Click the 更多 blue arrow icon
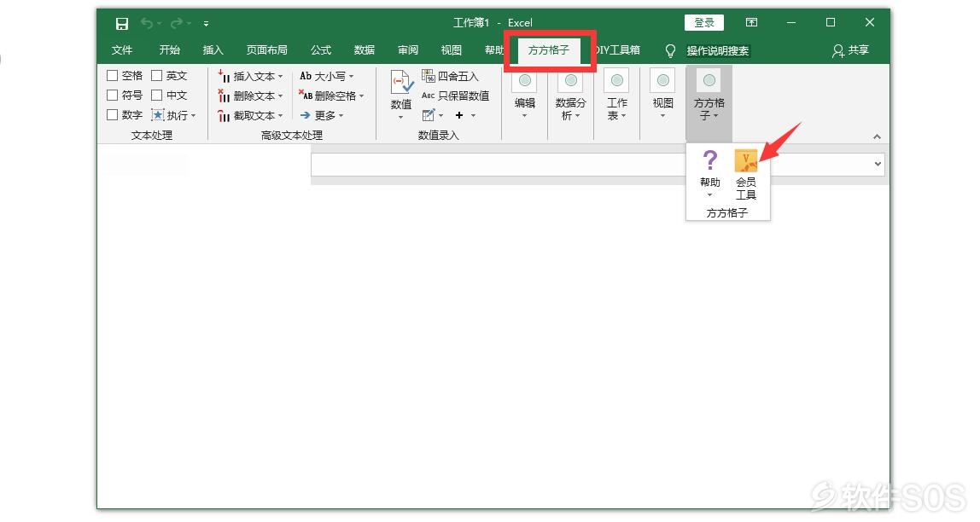Image resolution: width=980 pixels, height=522 pixels. tap(305, 115)
